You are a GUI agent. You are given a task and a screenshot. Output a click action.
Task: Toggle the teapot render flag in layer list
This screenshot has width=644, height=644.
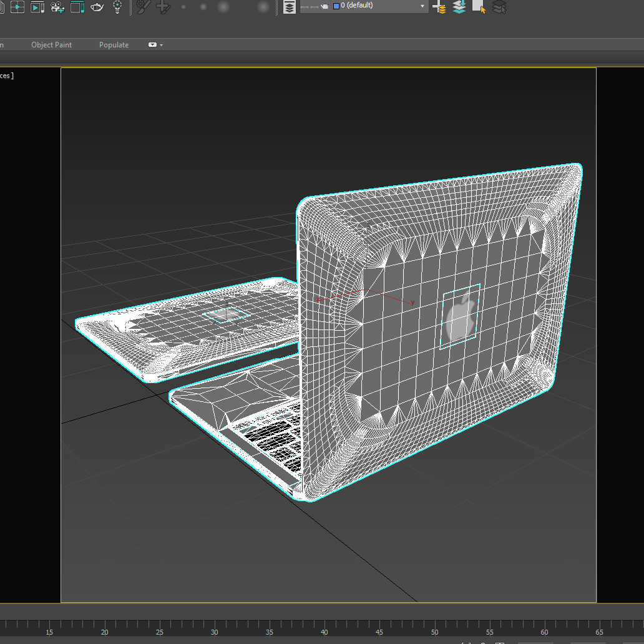[324, 6]
